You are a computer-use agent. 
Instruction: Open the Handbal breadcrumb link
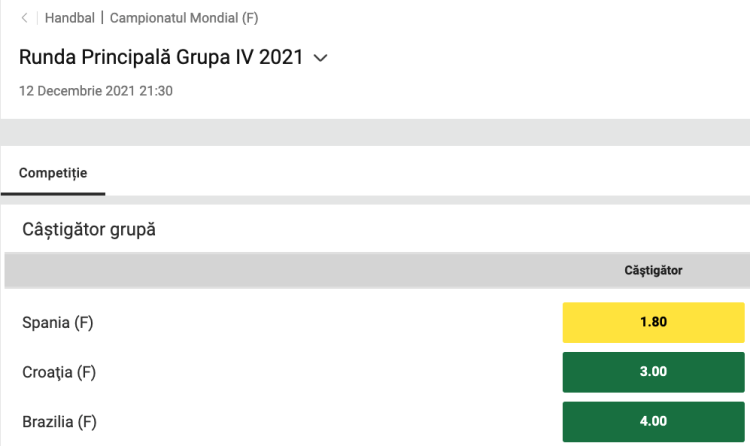tap(70, 18)
